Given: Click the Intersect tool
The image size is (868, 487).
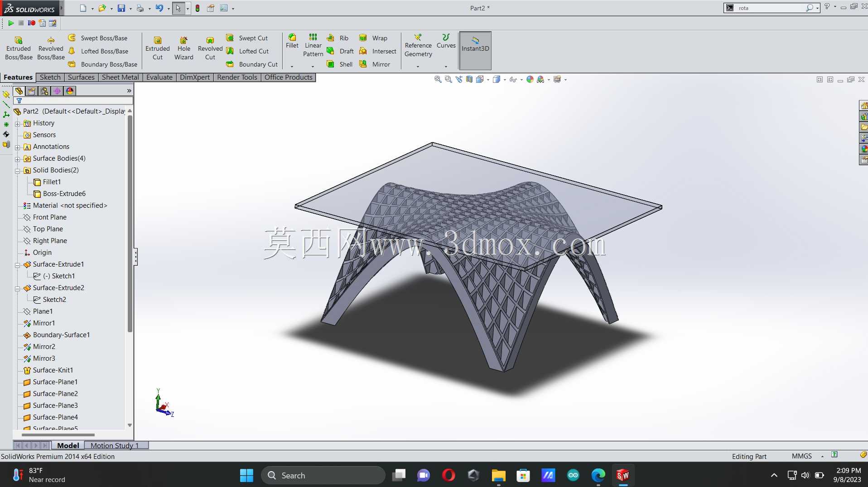Looking at the screenshot, I should coord(378,51).
